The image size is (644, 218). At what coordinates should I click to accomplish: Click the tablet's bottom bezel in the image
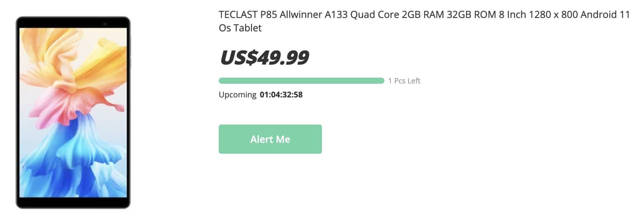pyautogui.click(x=73, y=202)
